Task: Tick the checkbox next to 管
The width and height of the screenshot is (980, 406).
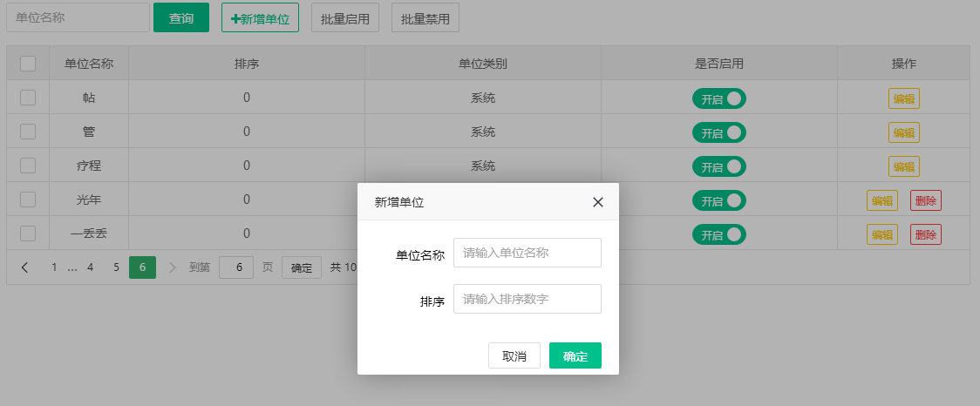Action: [28, 132]
